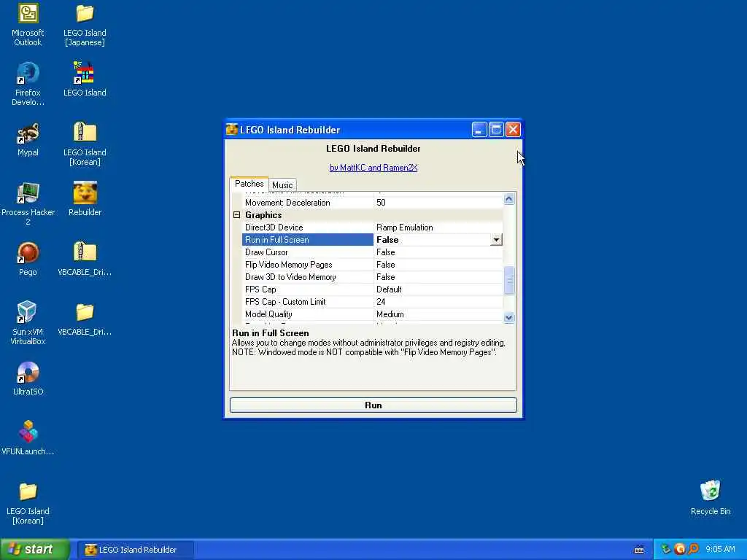
Task: Click the Draw Cursor value False
Action: [x=385, y=252]
